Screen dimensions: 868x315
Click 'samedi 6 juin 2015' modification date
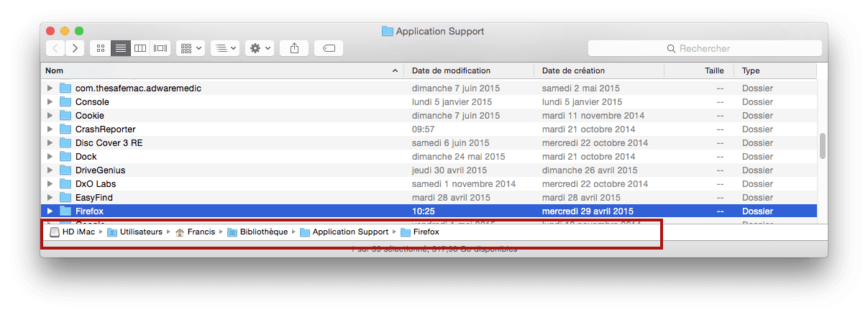(451, 143)
